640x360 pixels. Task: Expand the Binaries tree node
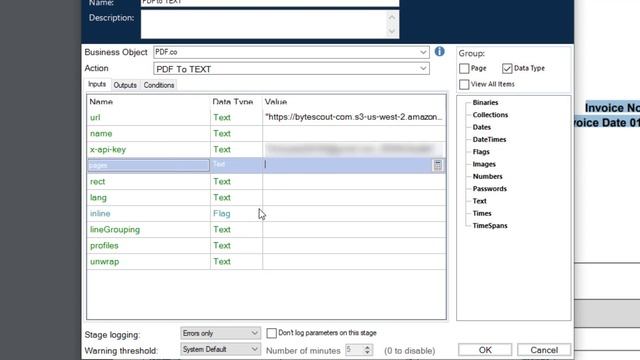[485, 102]
